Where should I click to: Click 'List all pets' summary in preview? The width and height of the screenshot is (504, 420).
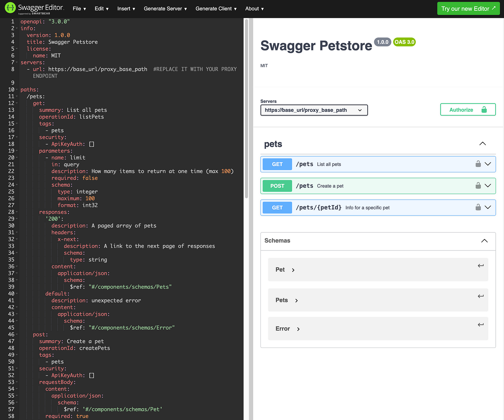tap(329, 164)
